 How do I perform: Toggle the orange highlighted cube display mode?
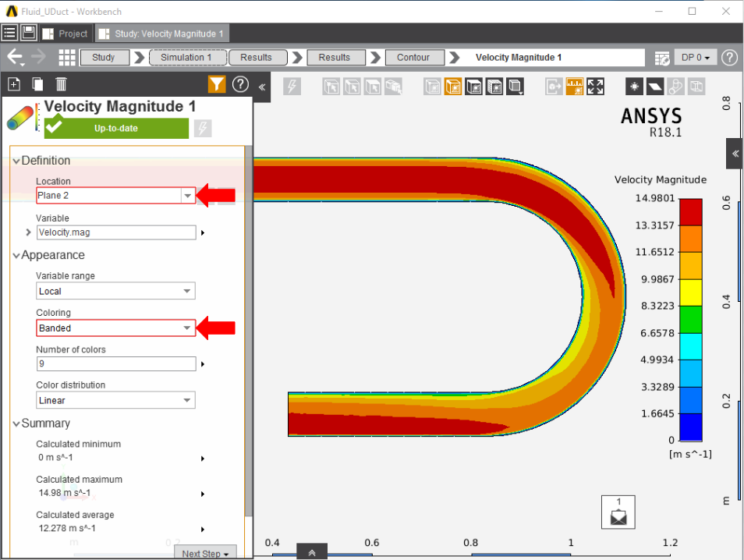tap(453, 87)
